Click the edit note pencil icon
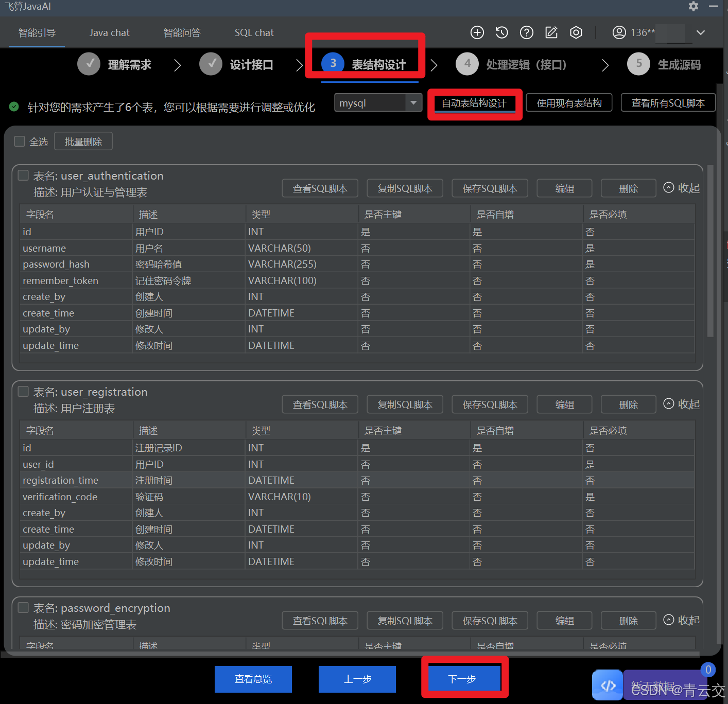Screen dimensions: 728x704 (x=551, y=32)
